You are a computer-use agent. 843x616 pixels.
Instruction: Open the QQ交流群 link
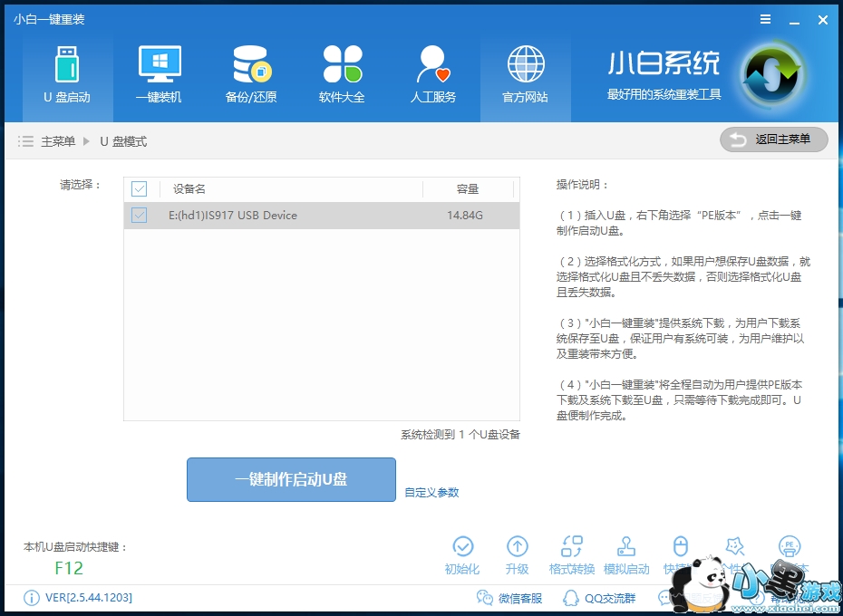coord(599,598)
